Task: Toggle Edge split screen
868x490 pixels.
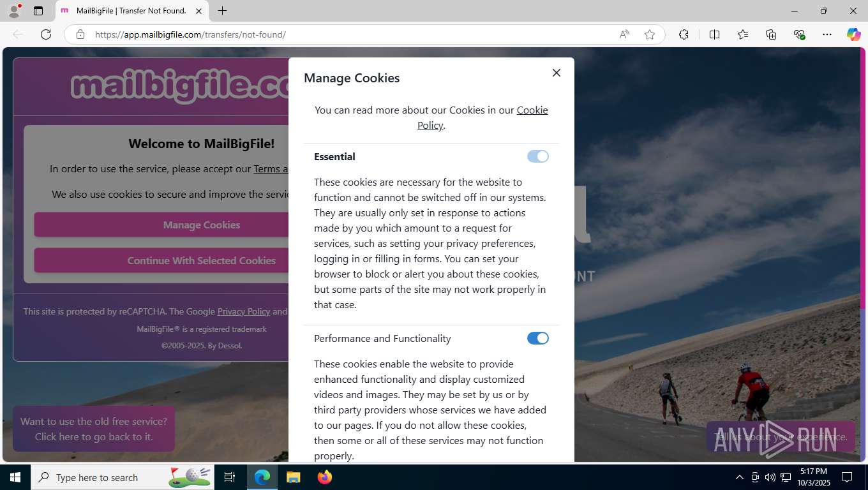Action: point(714,34)
